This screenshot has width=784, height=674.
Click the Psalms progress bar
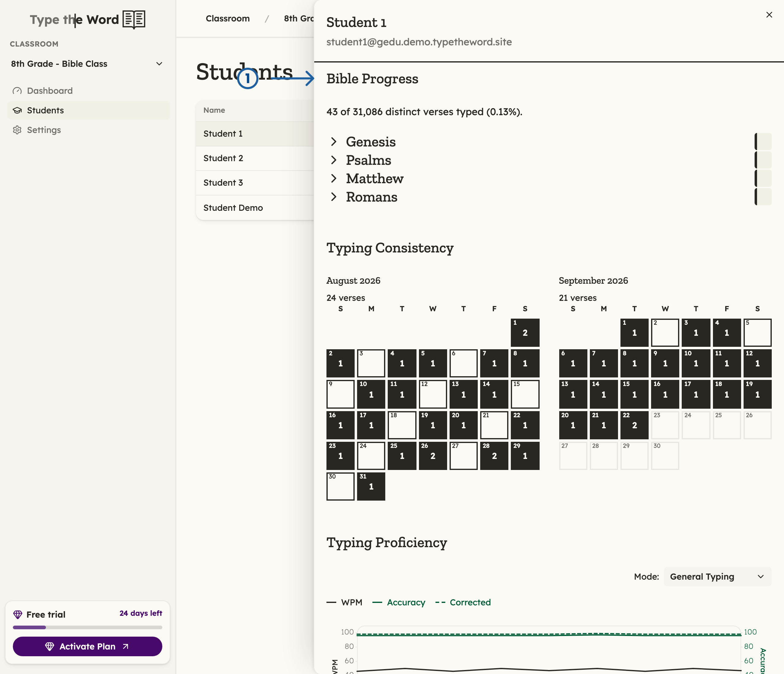point(763,160)
